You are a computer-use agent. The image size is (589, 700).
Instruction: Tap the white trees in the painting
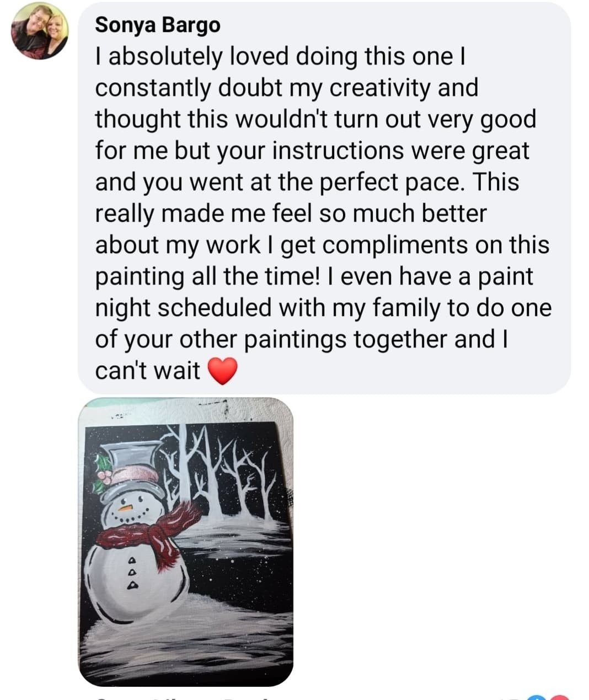[x=232, y=474]
